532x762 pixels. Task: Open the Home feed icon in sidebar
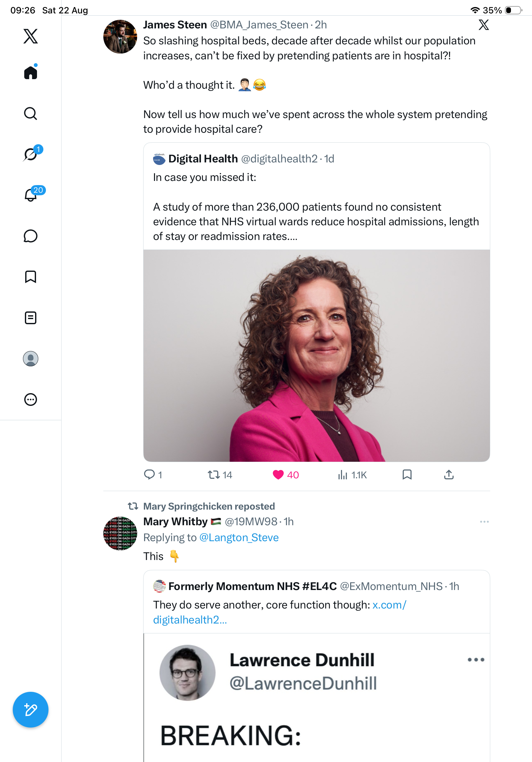pyautogui.click(x=31, y=72)
